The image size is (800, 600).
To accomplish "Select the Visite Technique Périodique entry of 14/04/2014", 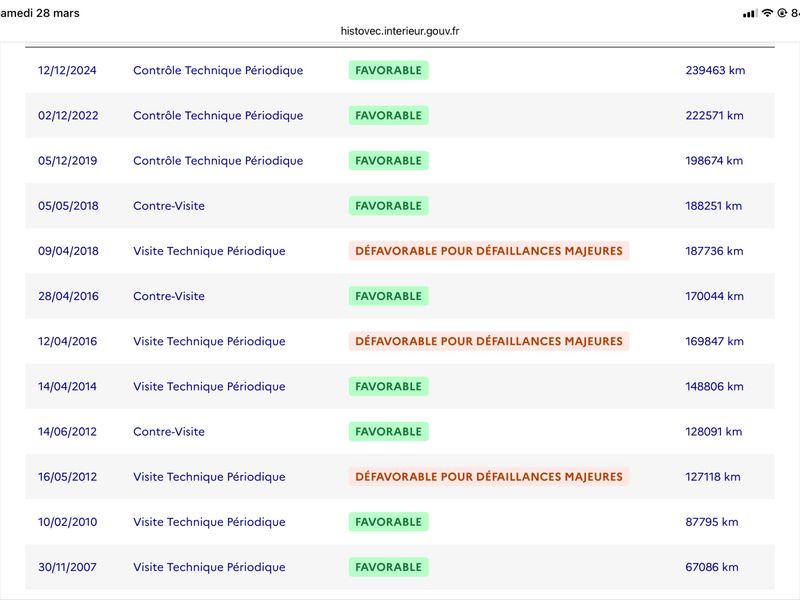I will (209, 387).
